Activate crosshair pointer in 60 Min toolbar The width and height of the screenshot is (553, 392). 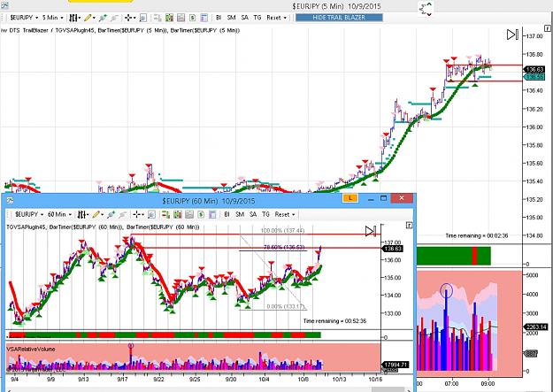click(136, 214)
